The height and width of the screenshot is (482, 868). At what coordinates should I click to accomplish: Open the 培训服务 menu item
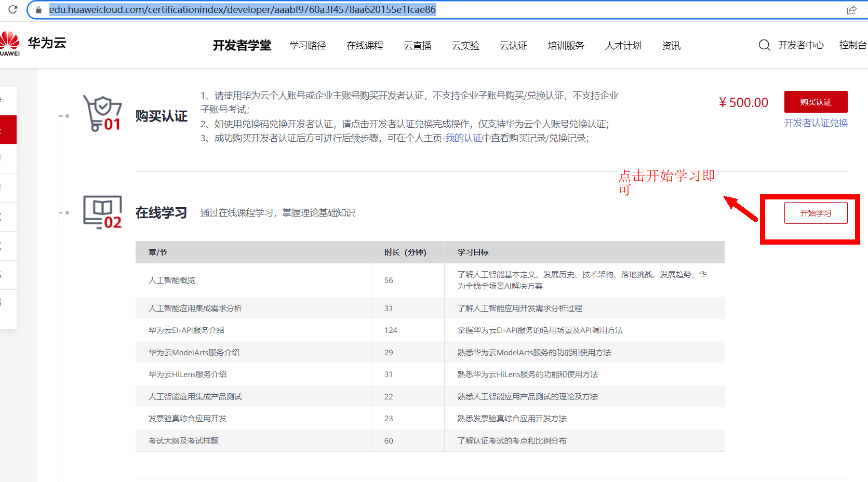[x=566, y=46]
